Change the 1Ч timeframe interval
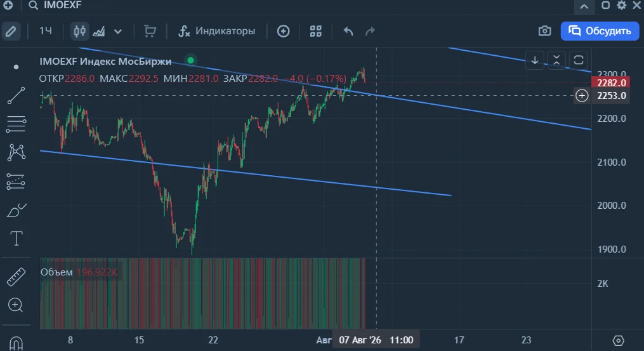The width and height of the screenshot is (644, 351). pyautogui.click(x=45, y=31)
